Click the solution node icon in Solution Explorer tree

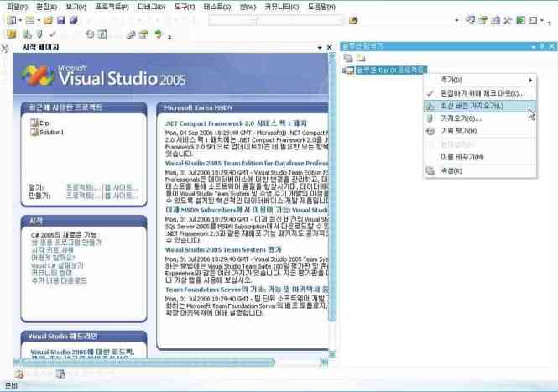[x=350, y=71]
